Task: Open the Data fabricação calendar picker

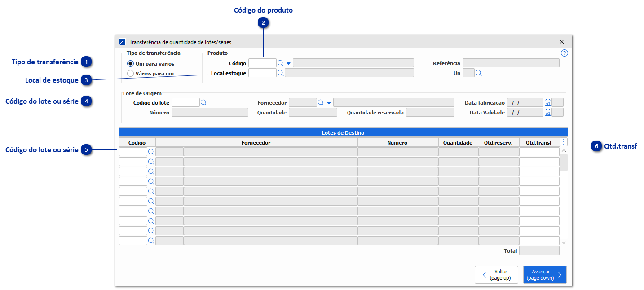Action: 548,103
